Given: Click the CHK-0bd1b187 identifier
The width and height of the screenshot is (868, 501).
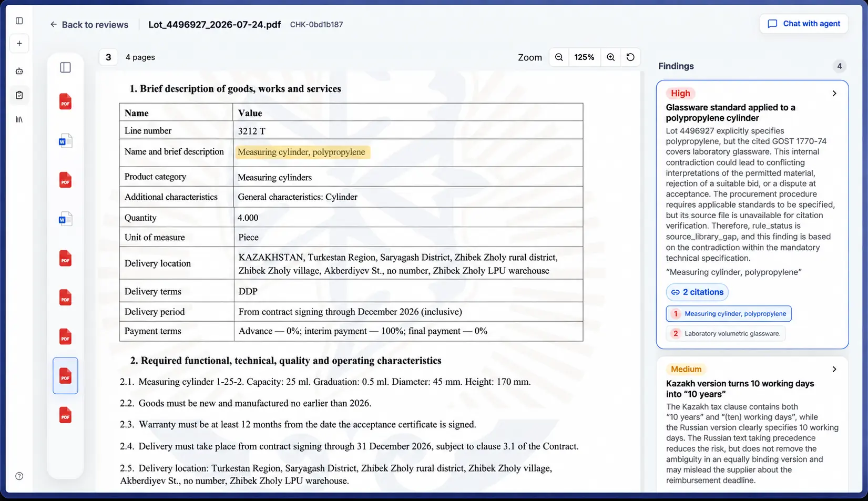Looking at the screenshot, I should [x=316, y=25].
